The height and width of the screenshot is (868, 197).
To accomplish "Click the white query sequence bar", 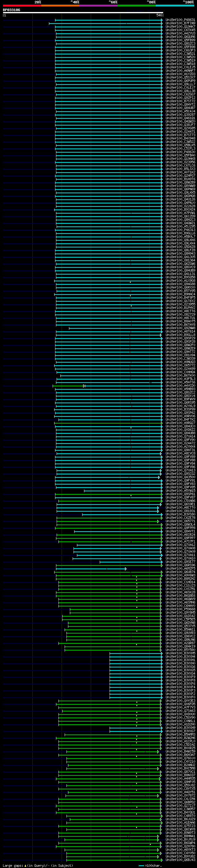I will click(83, 13).
